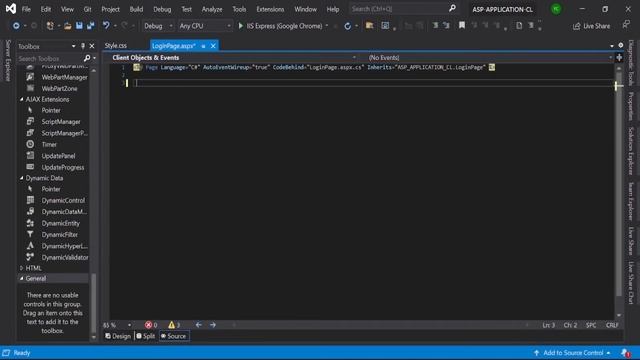Screen dimensions: 640x360
Task: Click the previous issue left arrow
Action: (x=198, y=325)
